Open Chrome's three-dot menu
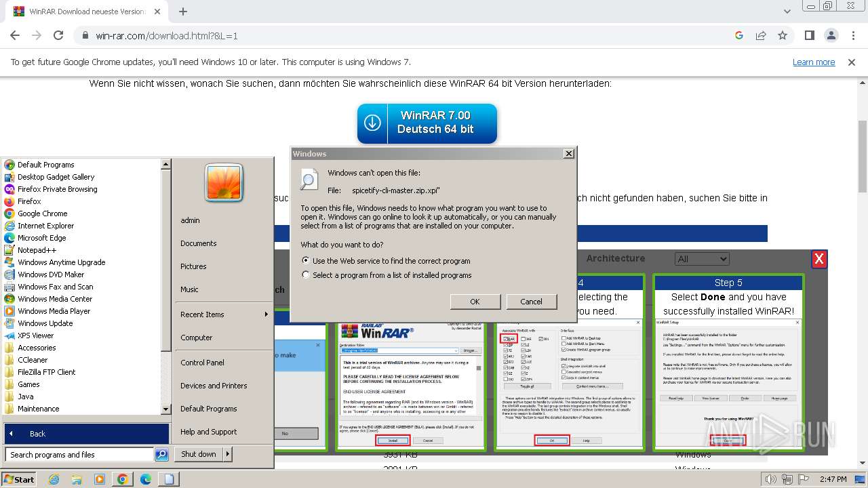Viewport: 868px width, 488px height. [x=852, y=35]
